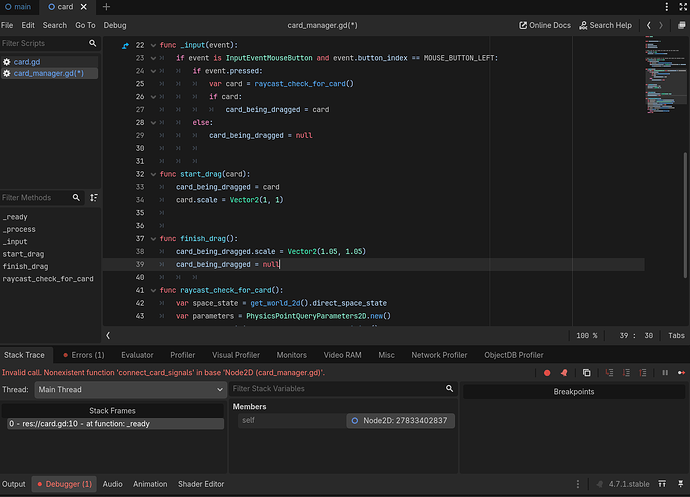
Task: Click the red skip breakpoints circle icon
Action: (x=547, y=373)
